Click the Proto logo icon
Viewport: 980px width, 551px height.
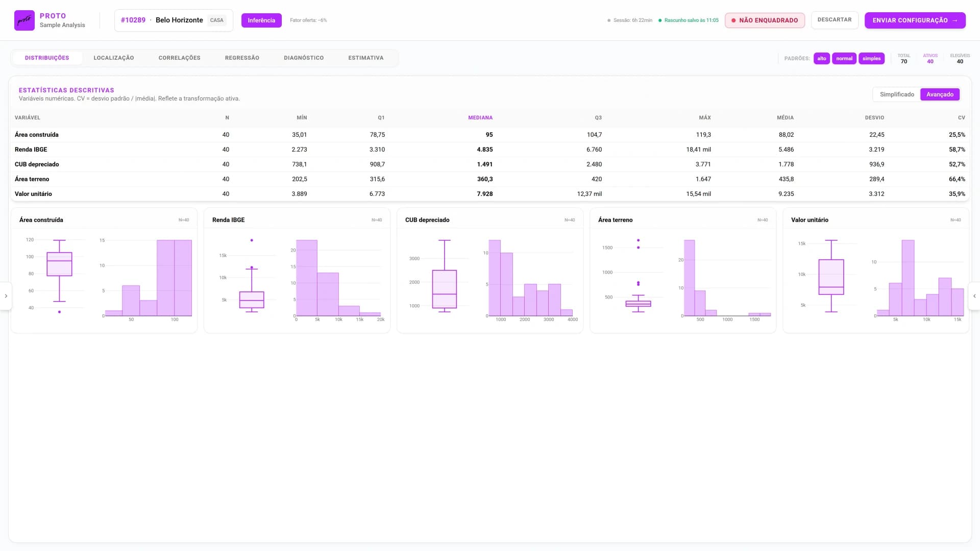(24, 20)
